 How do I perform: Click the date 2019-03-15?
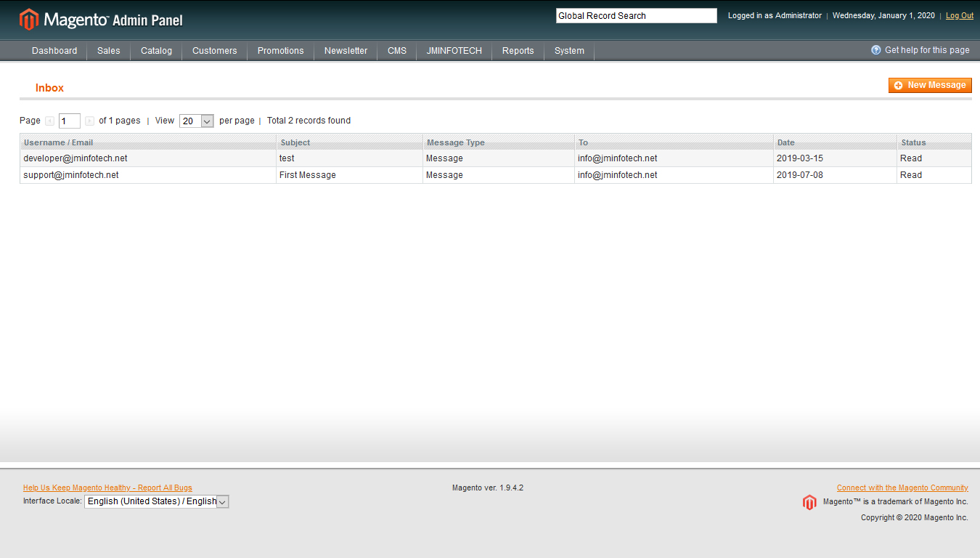point(800,158)
